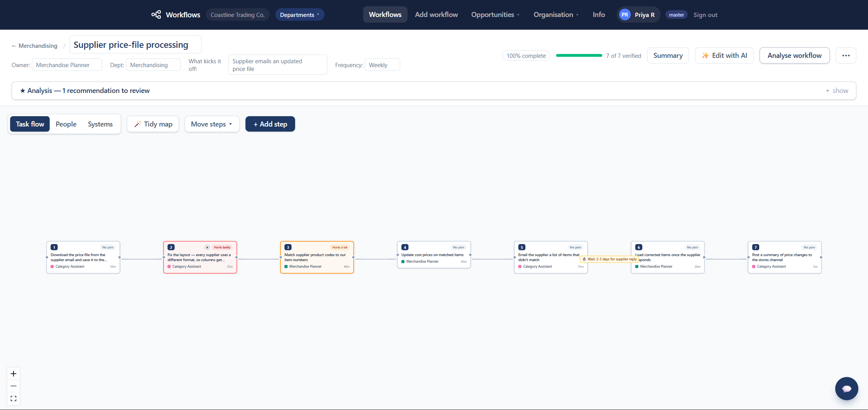Screen dimensions: 868x410
Task: Click the sparkle icon on Edit with AI
Action: click(705, 56)
